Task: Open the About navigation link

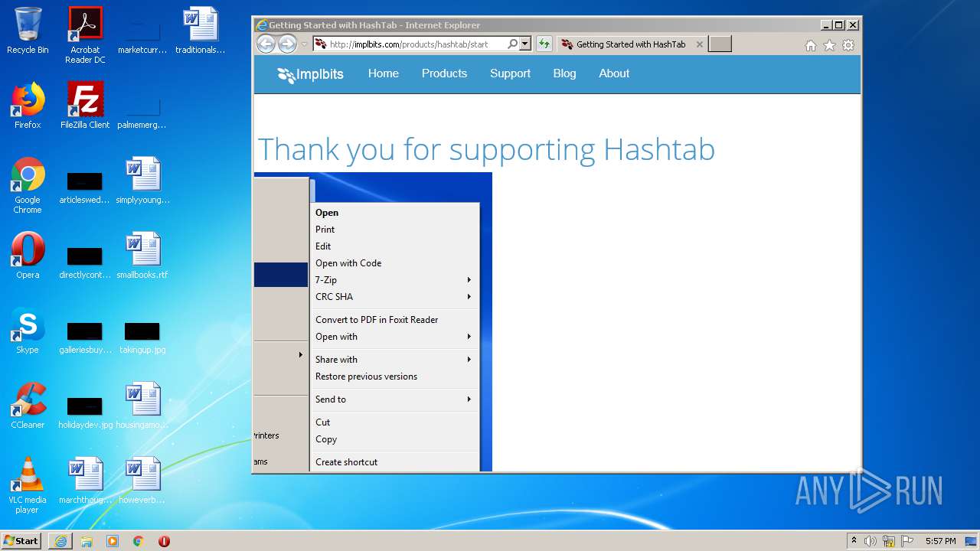Action: [614, 73]
